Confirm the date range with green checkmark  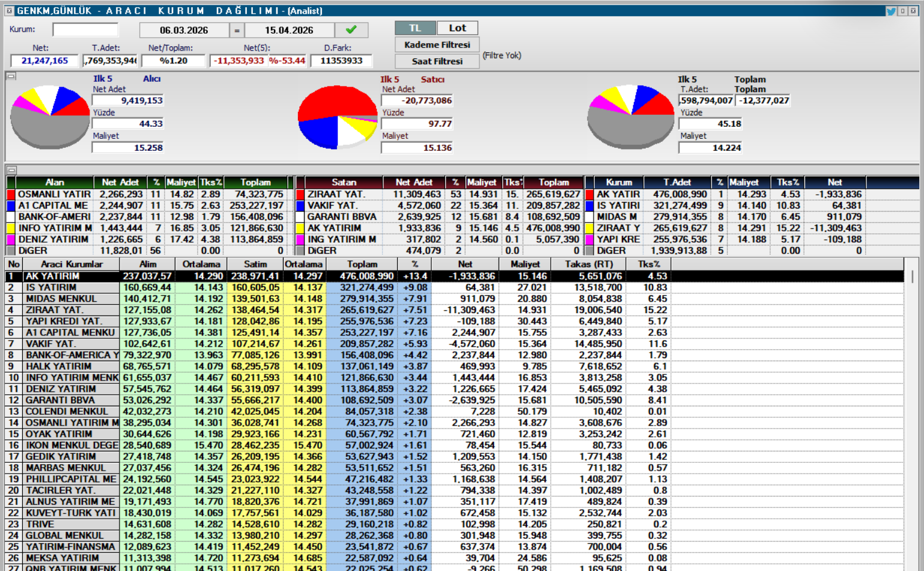pos(351,29)
